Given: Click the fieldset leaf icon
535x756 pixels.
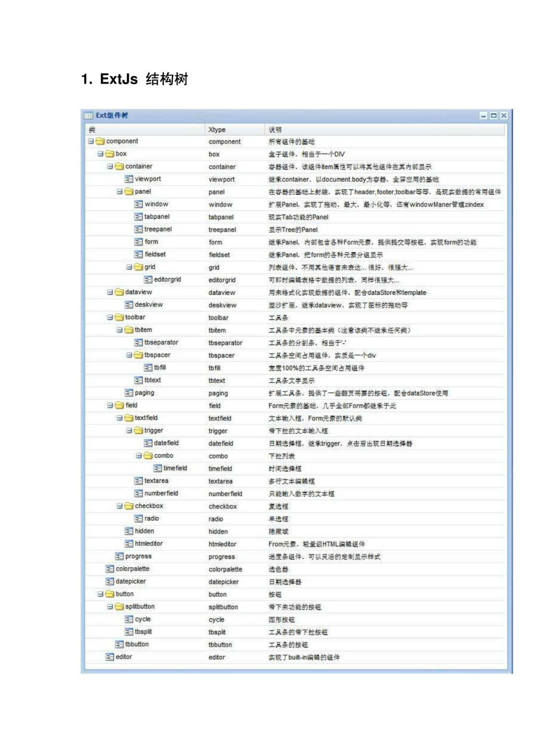Looking at the screenshot, I should [138, 254].
